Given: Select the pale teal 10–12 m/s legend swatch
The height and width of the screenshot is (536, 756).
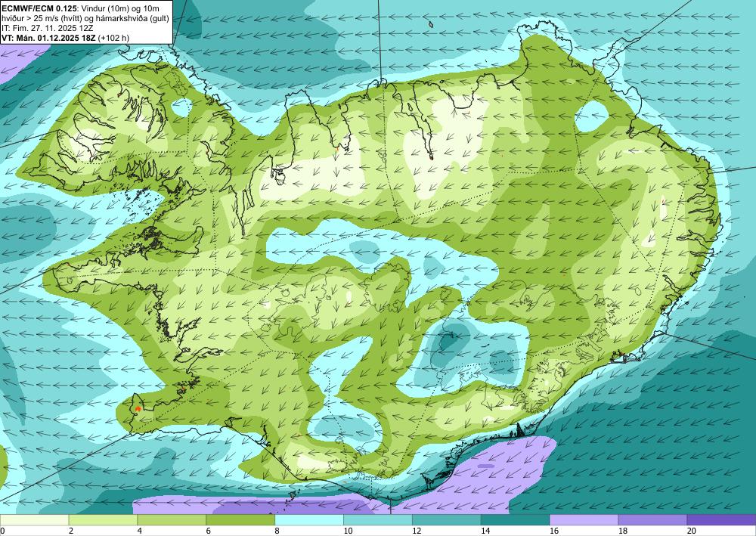Looking at the screenshot, I should coord(378,520).
